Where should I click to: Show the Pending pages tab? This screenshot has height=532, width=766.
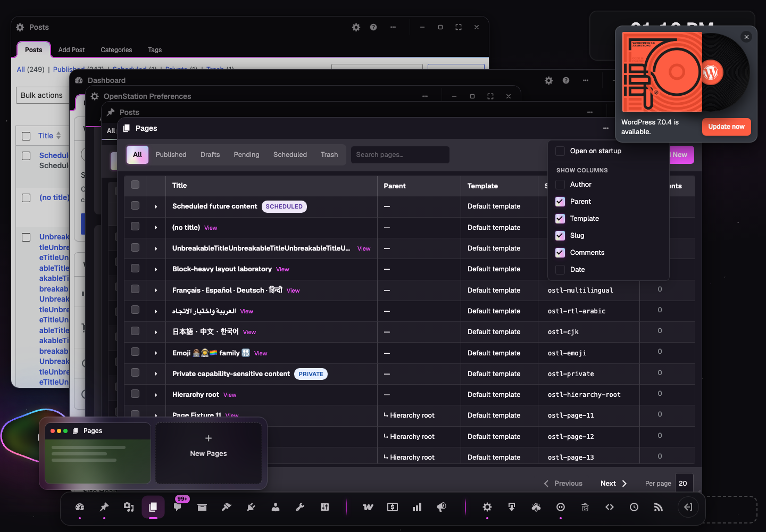246,155
